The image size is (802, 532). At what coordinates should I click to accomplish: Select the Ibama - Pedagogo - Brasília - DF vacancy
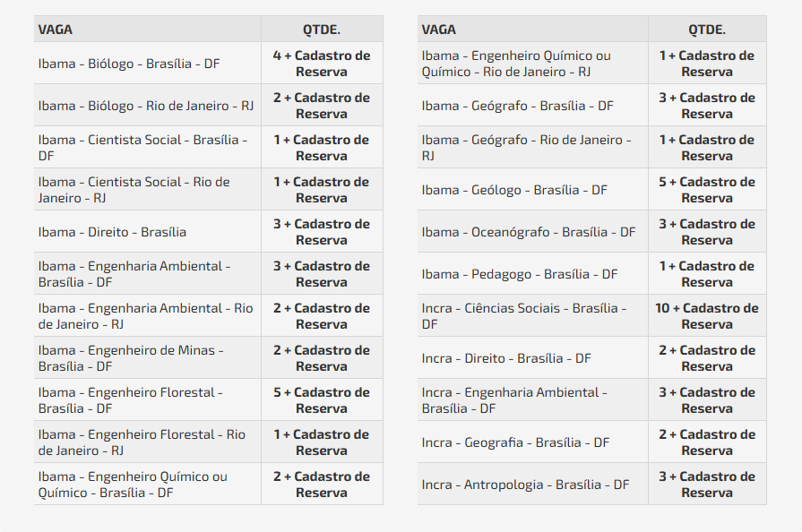(x=520, y=274)
